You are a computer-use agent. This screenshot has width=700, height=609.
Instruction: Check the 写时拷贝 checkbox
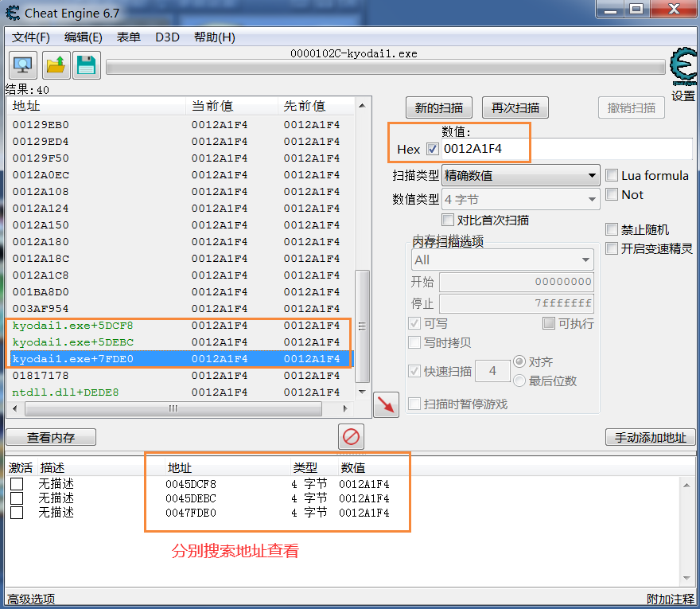[414, 342]
